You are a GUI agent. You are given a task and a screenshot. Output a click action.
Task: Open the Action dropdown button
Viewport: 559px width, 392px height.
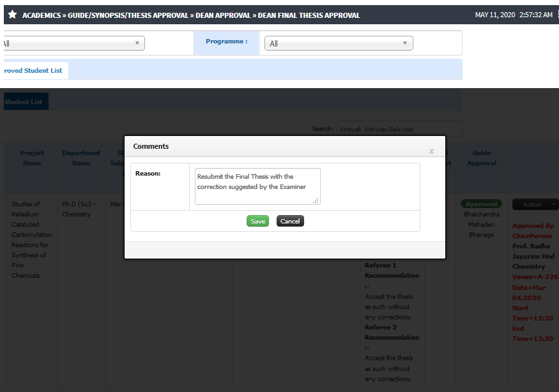[535, 204]
